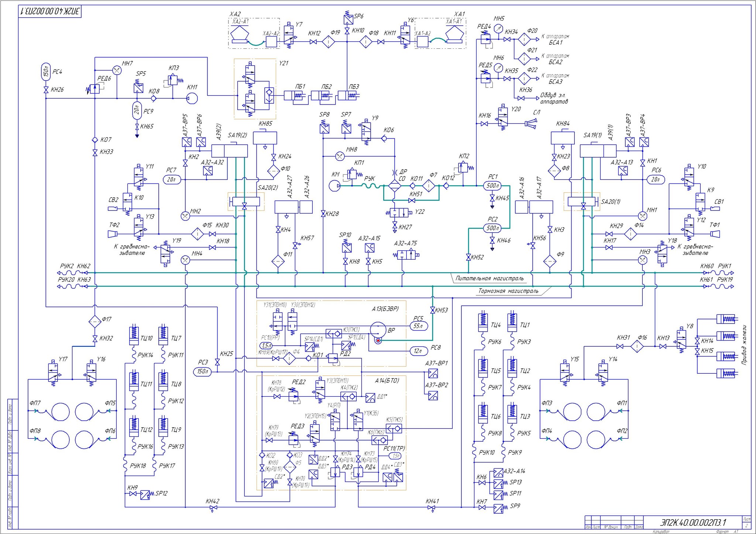Click the title block designation ЭП2К.40.00.002ПЗ.1
This screenshot has width=756, height=534.
693,523
